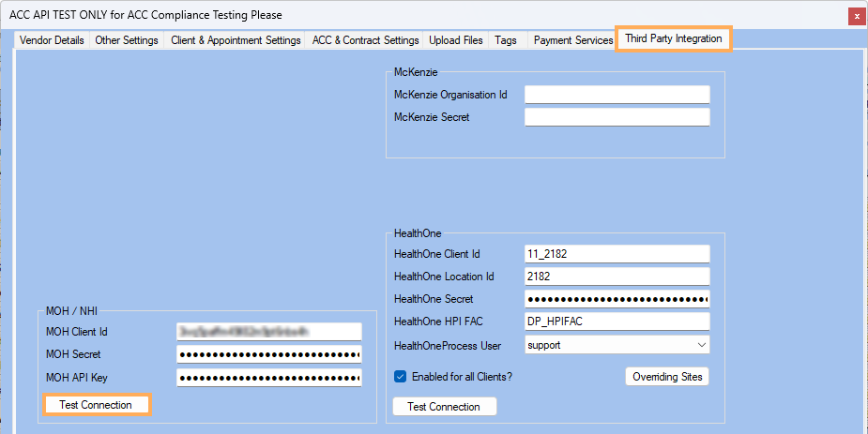Focus the MOH API Key field

click(268, 378)
